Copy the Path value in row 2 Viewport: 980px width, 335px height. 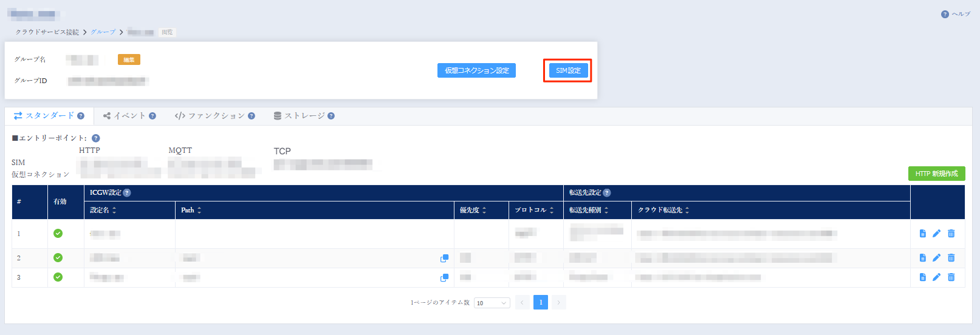click(x=444, y=259)
